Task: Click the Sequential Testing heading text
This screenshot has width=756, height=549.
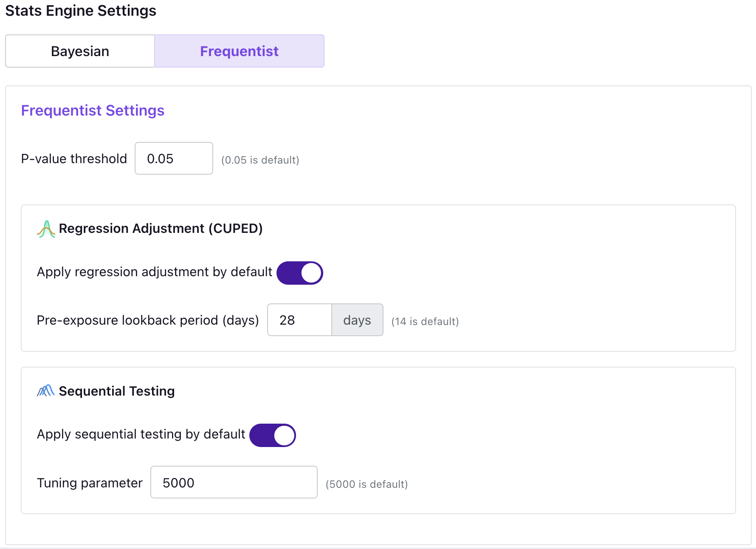Action: tap(117, 391)
